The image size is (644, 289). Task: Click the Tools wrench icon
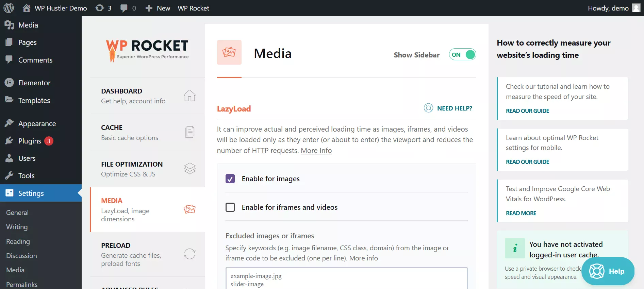pos(9,175)
